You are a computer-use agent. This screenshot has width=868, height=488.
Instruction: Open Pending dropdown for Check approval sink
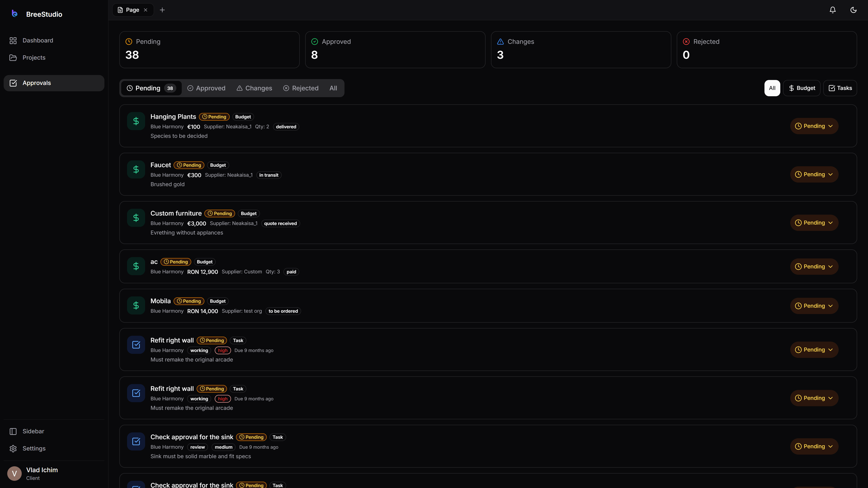[x=814, y=446]
